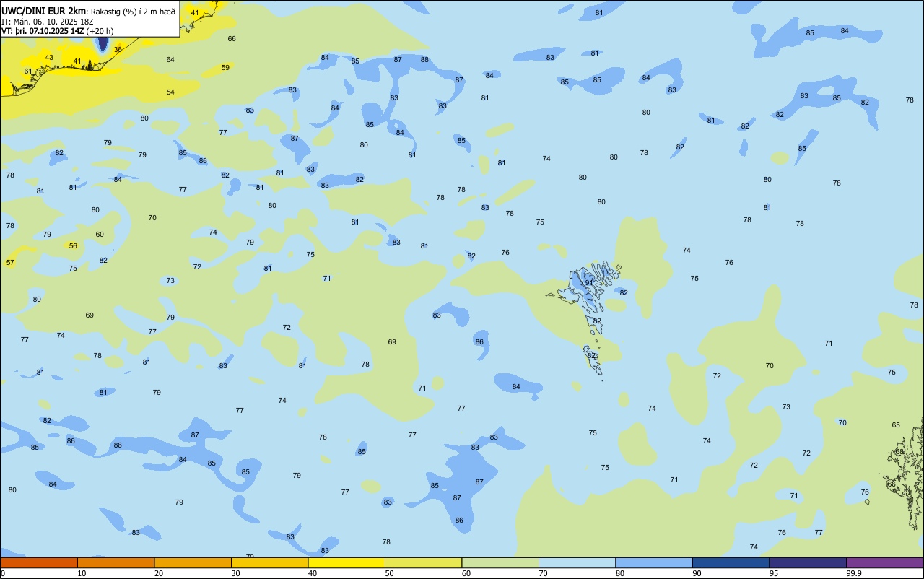Image resolution: width=924 pixels, height=579 pixels.
Task: Click the 0–10 dark orange legend swatch
Action: 39,562
